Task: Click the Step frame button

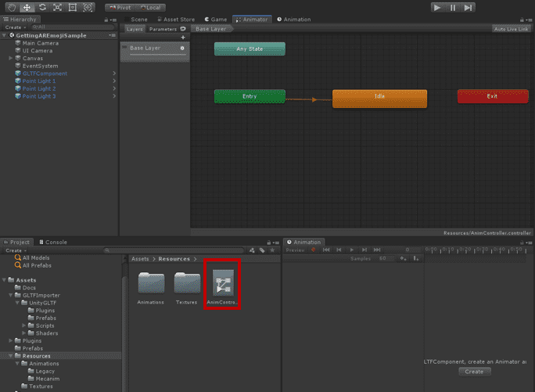Action: click(x=468, y=7)
